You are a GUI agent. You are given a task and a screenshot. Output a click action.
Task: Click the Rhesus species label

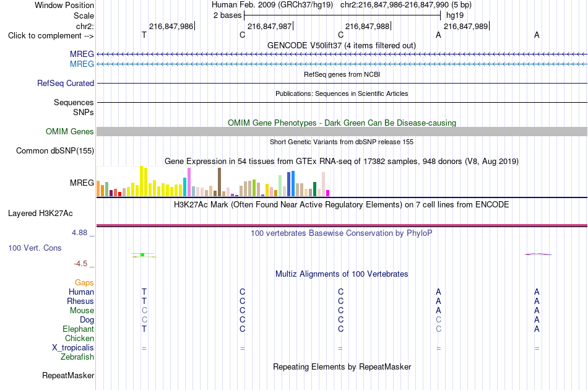(x=80, y=301)
